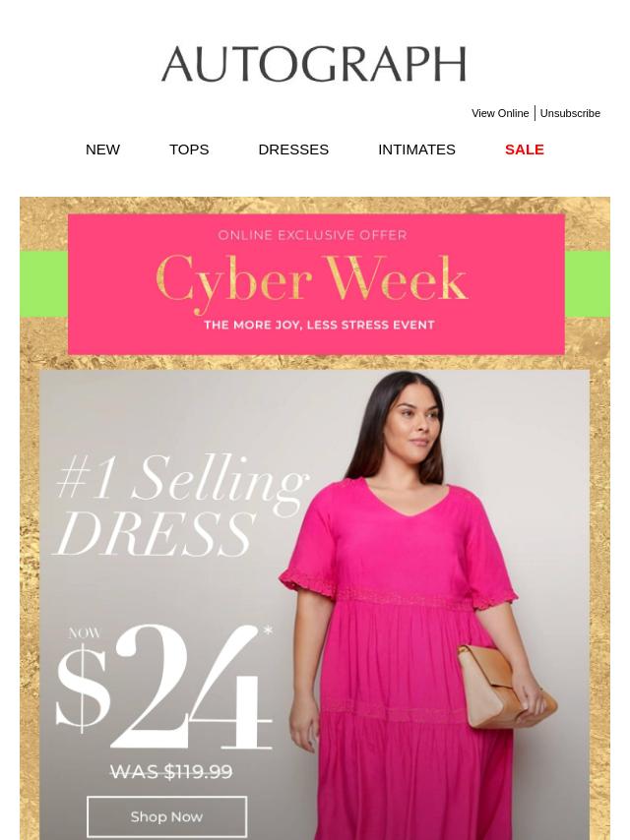Click the Unsubscribe link
The height and width of the screenshot is (840, 630).
570,113
